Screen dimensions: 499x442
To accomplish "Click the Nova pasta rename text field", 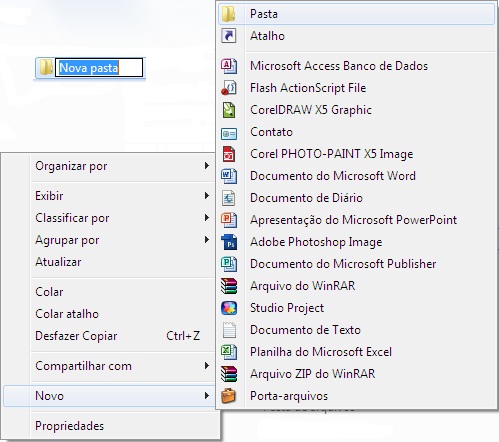I will tap(99, 68).
